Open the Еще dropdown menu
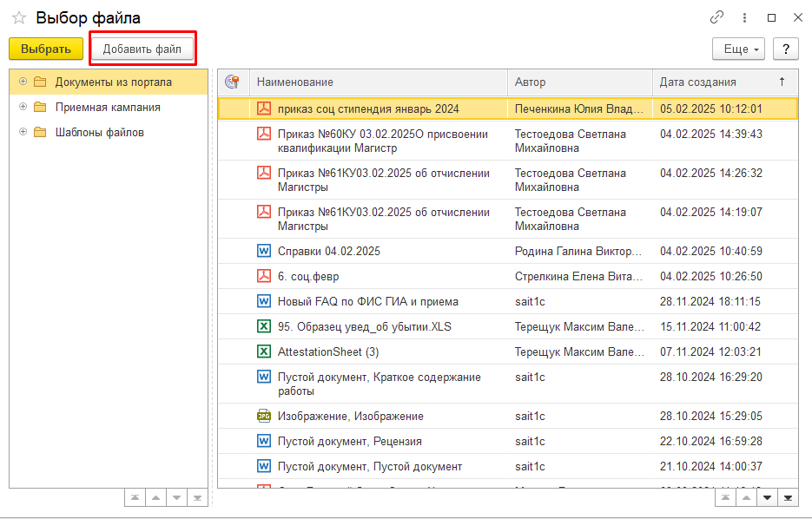Viewport: 812px width, 519px height. coord(738,49)
